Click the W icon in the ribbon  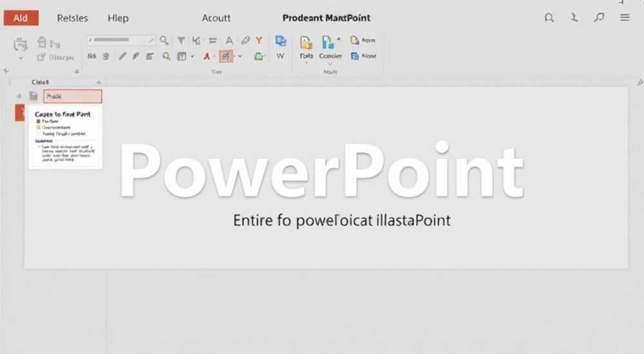click(280, 56)
